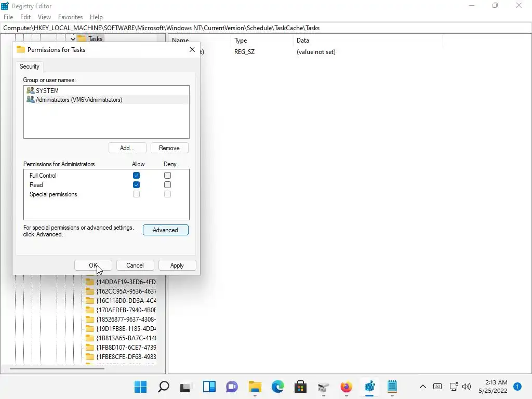
Task: Open Task View in the taskbar
Action: click(186, 387)
